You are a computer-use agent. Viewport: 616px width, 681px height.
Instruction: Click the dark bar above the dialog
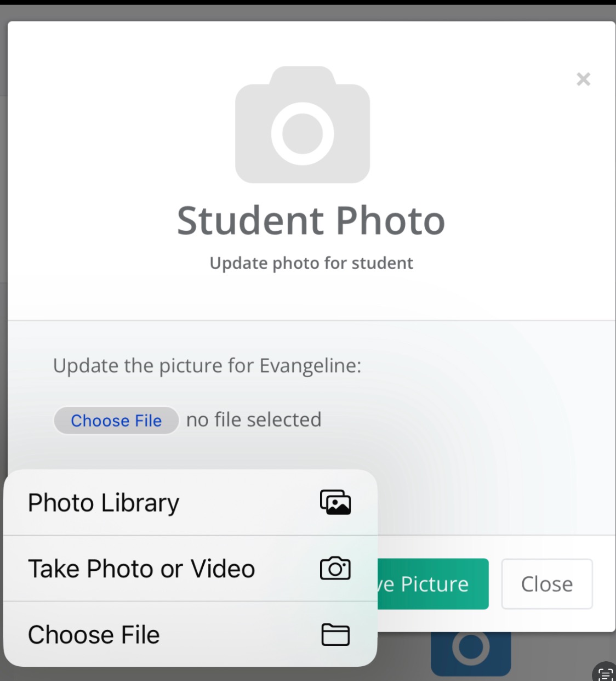pyautogui.click(x=308, y=3)
